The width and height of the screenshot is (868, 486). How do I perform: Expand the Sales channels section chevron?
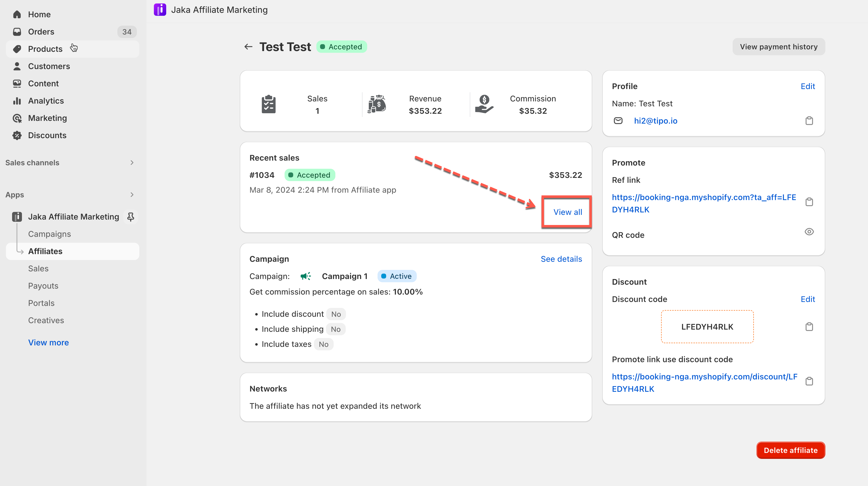click(132, 163)
